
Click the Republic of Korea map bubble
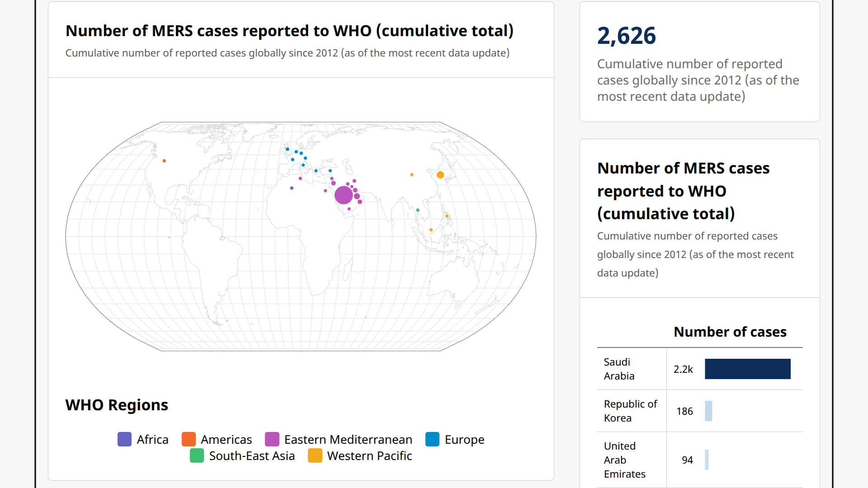pyautogui.click(x=440, y=175)
